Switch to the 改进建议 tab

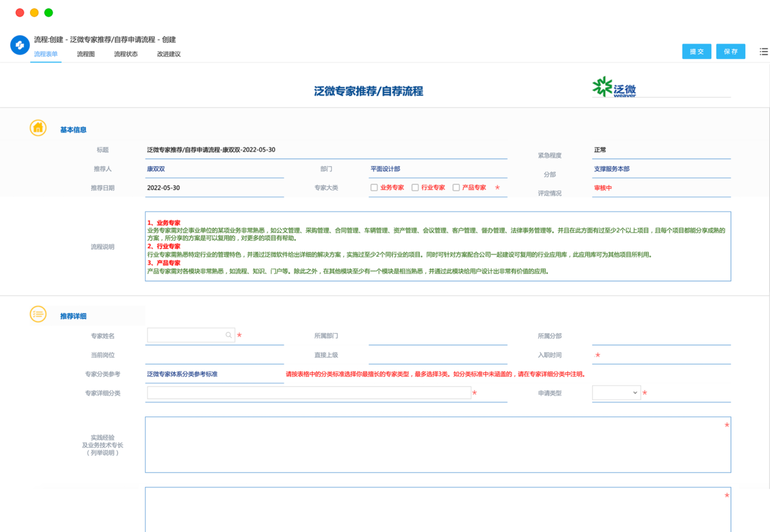(x=169, y=54)
